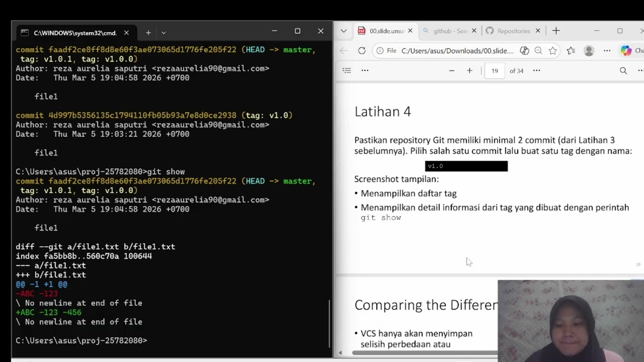Add this page to favorites star
The image size is (644, 362).
[x=553, y=51]
